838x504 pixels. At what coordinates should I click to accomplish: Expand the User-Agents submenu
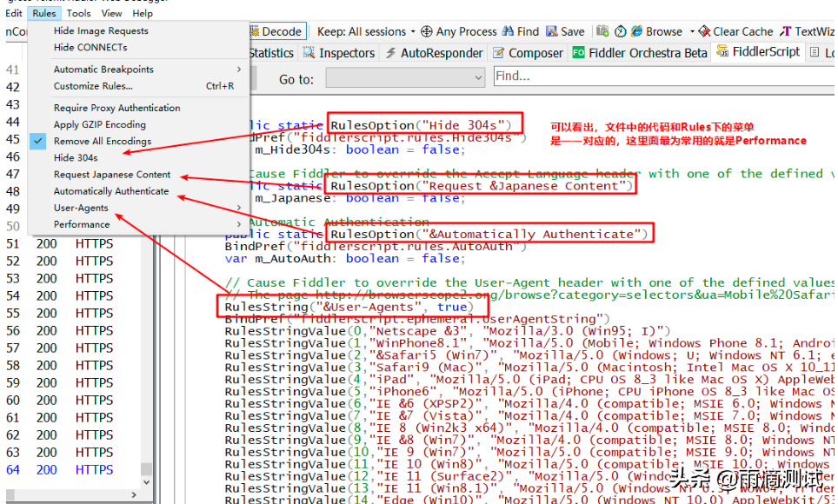tap(82, 208)
